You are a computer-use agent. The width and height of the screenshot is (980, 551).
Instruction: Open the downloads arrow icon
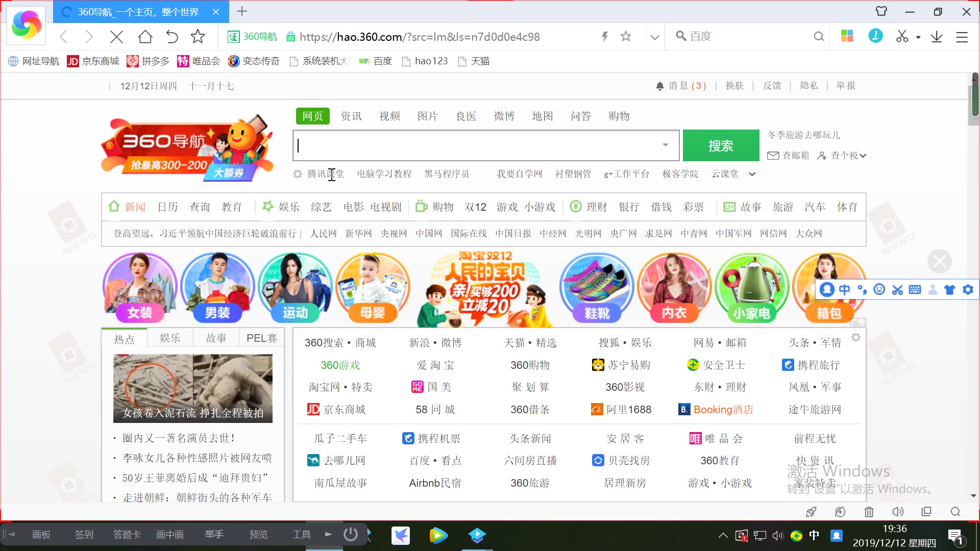[937, 37]
